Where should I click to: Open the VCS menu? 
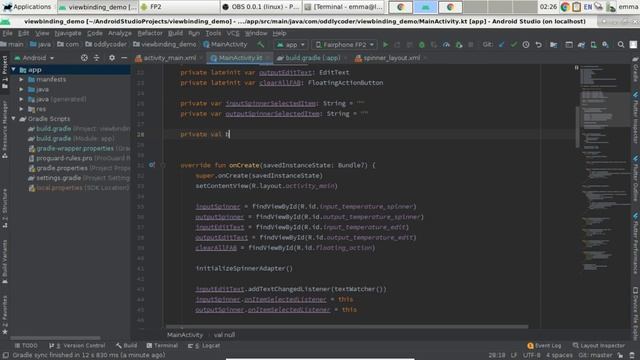[233, 33]
